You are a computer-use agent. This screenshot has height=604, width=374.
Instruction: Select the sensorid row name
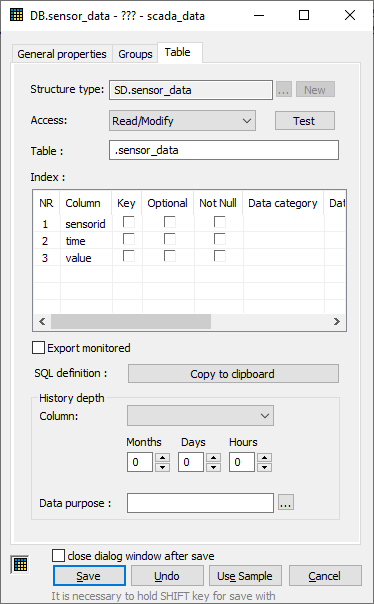click(x=85, y=224)
